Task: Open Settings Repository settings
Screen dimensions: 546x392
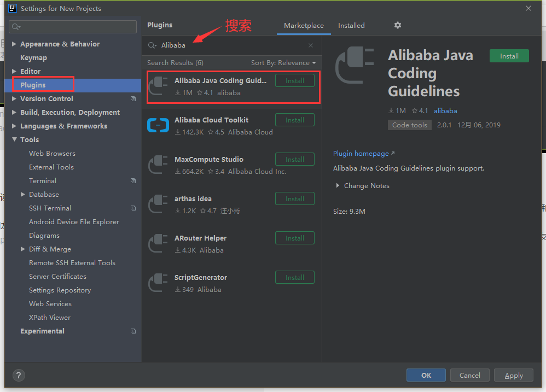Action: click(60, 290)
